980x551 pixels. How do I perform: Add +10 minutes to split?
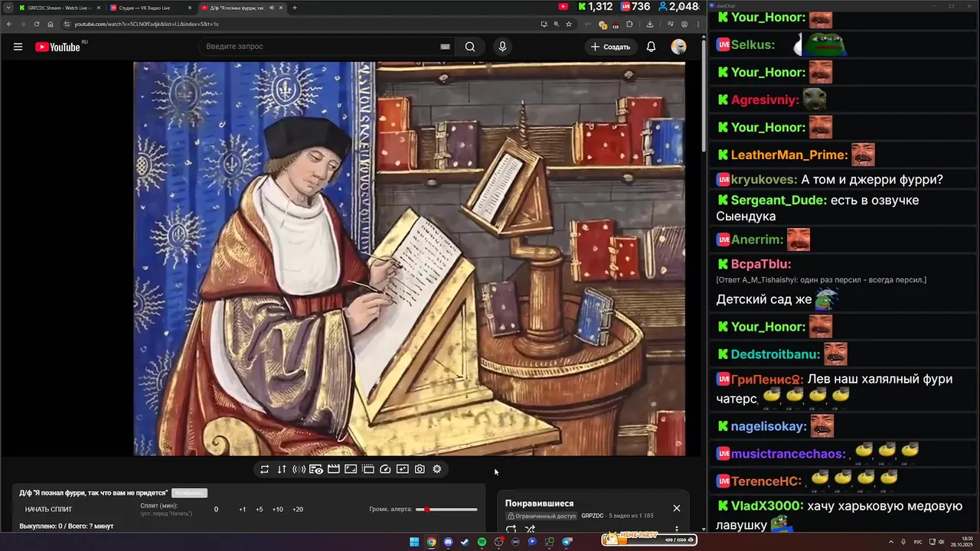tap(277, 510)
